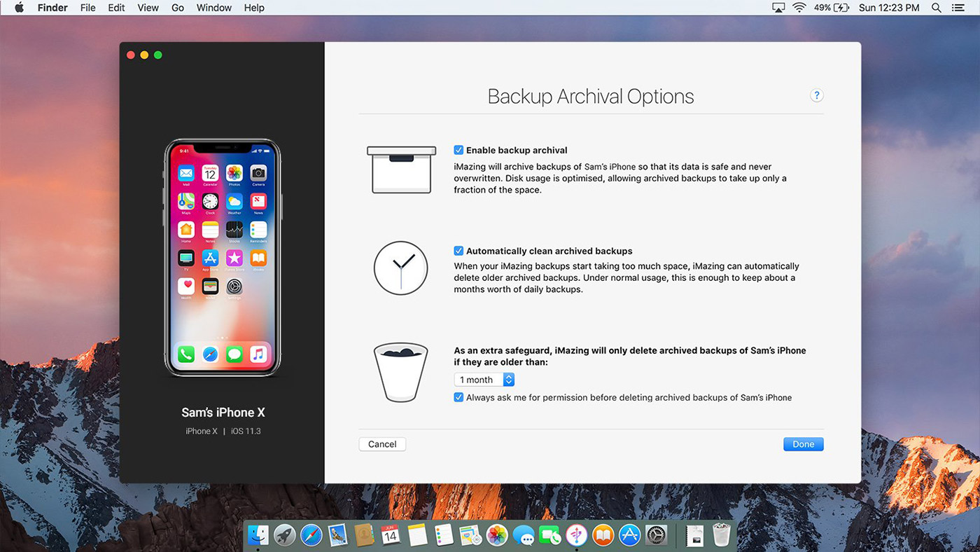
Task: Disable the Enable backup archival checkbox
Action: pyautogui.click(x=458, y=150)
